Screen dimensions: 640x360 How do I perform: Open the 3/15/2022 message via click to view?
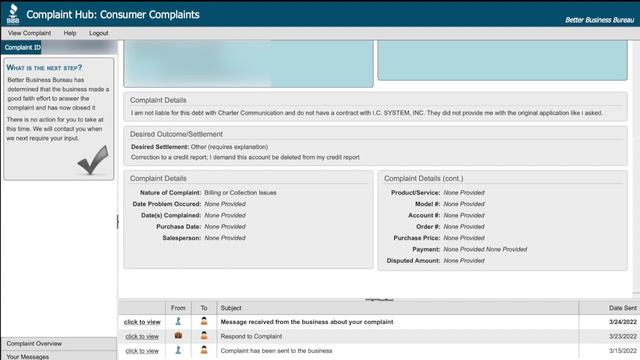(x=142, y=351)
